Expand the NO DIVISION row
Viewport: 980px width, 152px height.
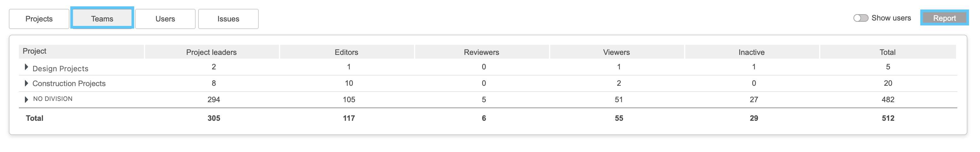[26, 100]
